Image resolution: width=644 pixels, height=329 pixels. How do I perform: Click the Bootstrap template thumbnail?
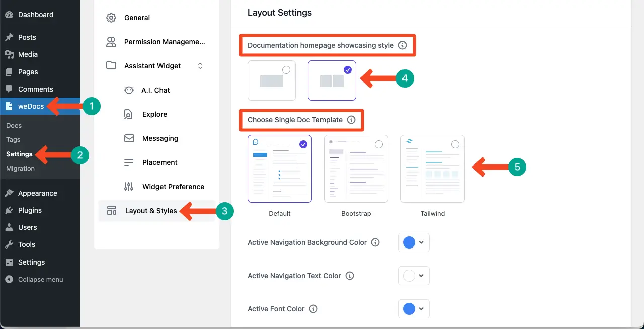pos(356,169)
